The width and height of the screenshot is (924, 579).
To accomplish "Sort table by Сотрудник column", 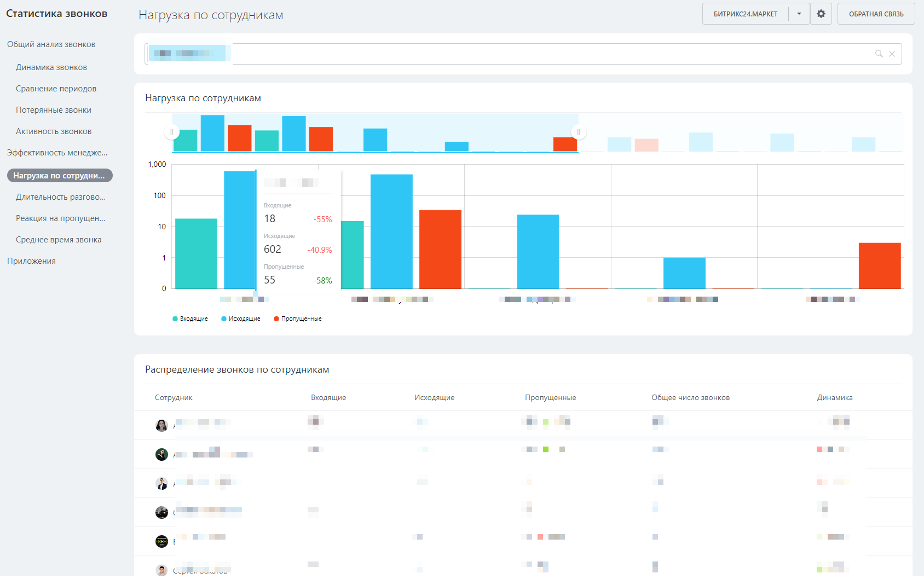I will pos(174,397).
